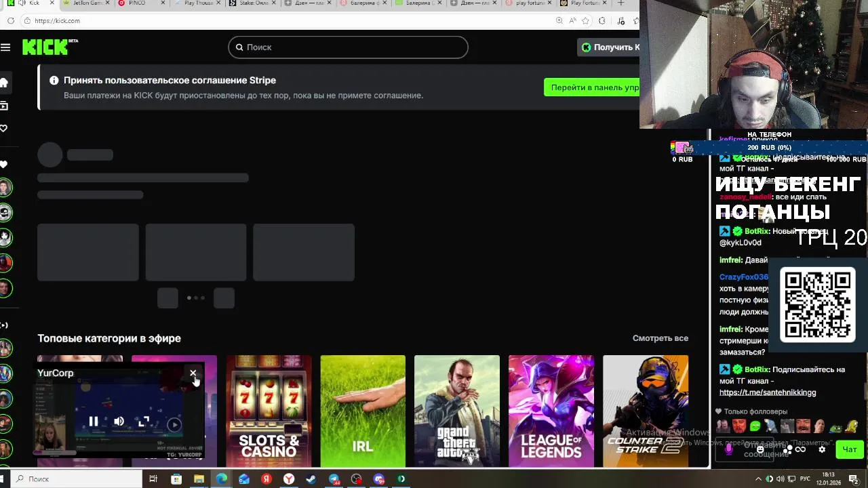Screen dimensions: 868x488
Task: Open File Explorer from the taskbar
Action: 199,479
